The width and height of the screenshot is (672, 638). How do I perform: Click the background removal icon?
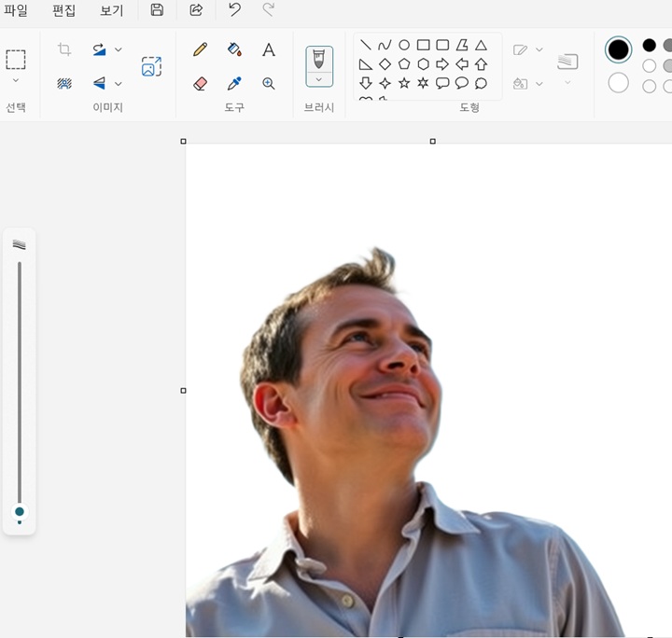(64, 83)
